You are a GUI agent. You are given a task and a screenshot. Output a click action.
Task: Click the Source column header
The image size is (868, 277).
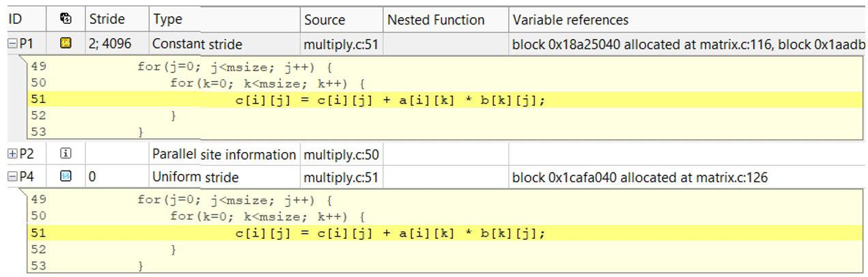click(324, 20)
